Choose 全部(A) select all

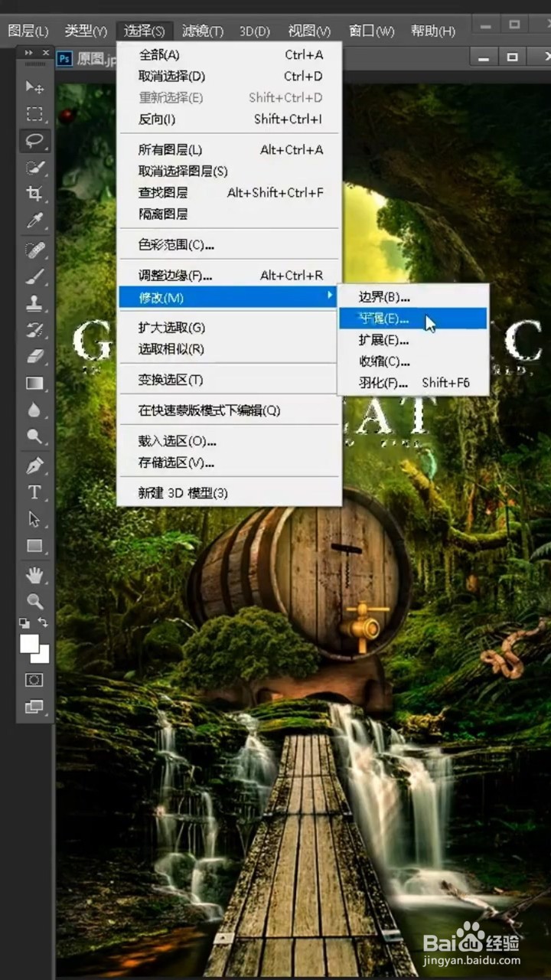pyautogui.click(x=230, y=55)
